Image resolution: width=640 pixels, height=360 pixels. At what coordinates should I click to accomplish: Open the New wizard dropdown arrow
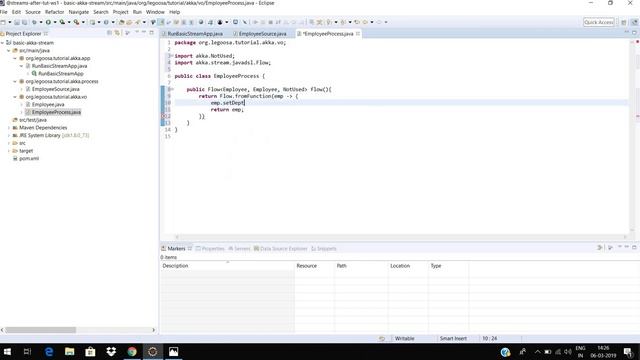pos(10,22)
